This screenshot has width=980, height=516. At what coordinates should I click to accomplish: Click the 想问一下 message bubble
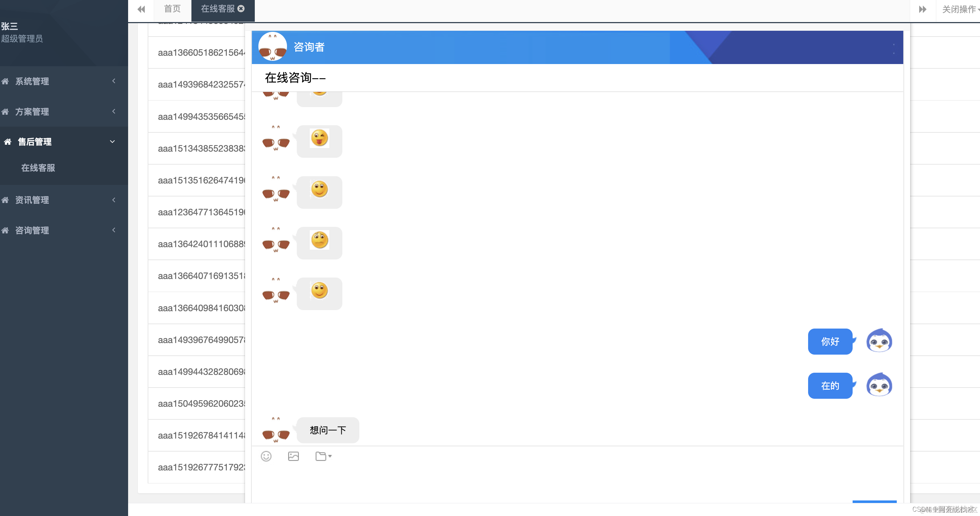coord(328,430)
